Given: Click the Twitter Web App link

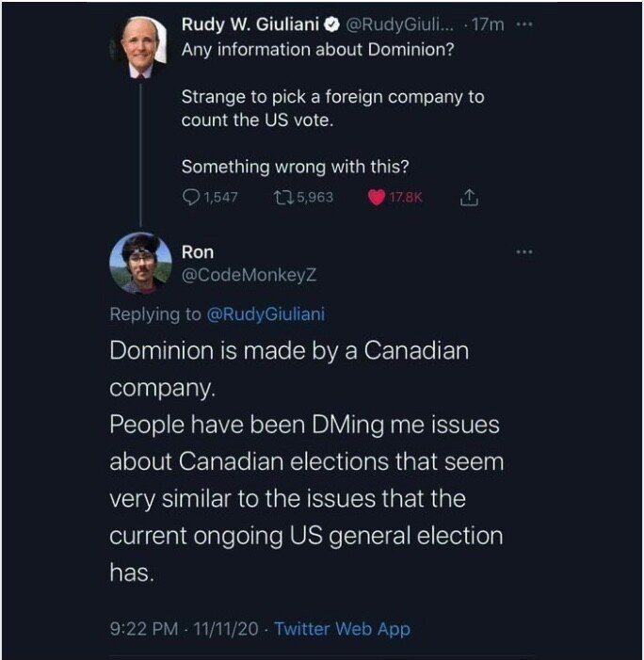Looking at the screenshot, I should tap(342, 629).
